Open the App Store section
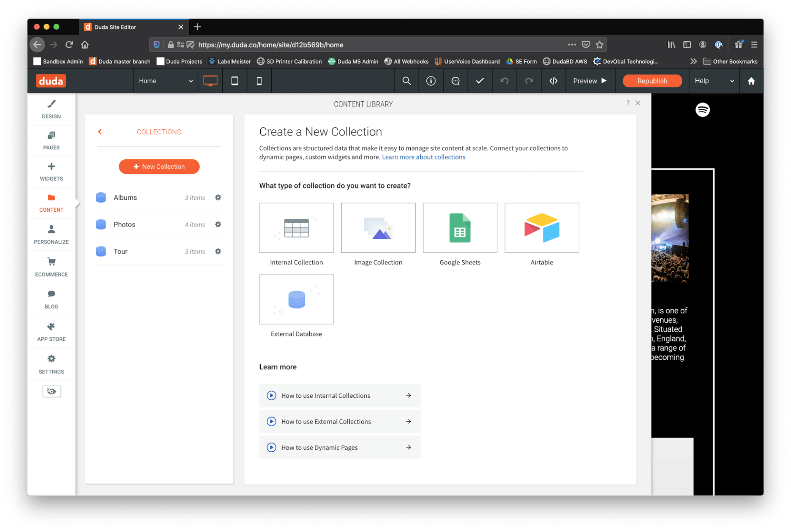Screen dimensions: 791x532 click(51, 332)
